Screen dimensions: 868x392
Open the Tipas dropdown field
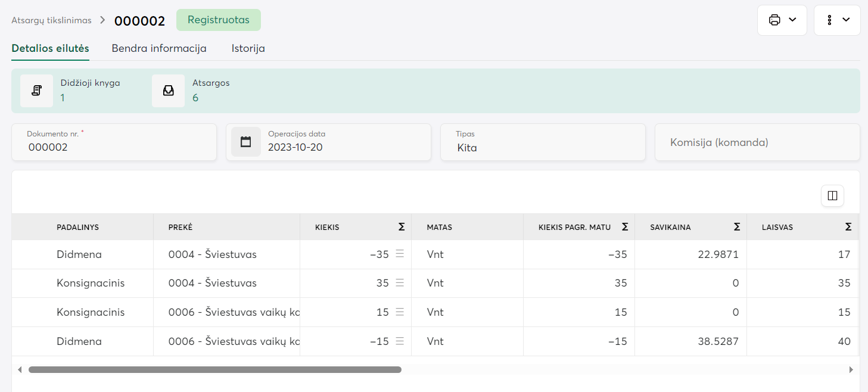pyautogui.click(x=542, y=142)
